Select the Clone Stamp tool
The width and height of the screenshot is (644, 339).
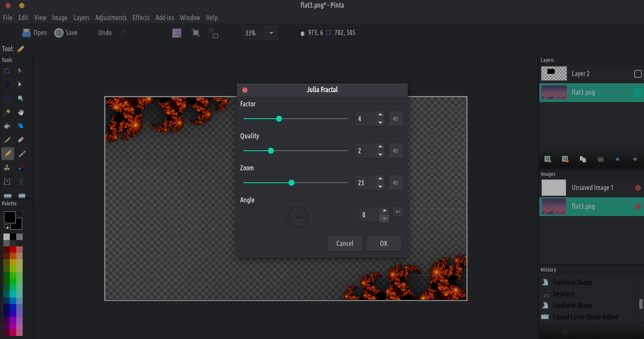pyautogui.click(x=7, y=167)
